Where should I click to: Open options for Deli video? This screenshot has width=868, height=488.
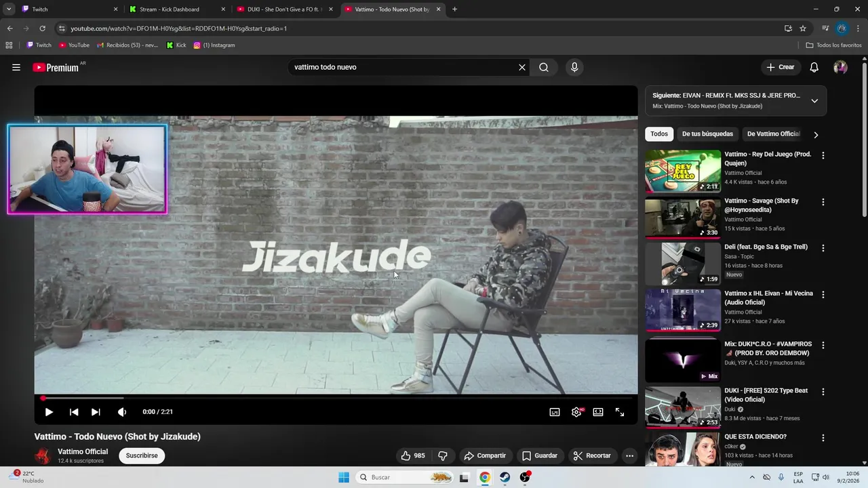pos(823,248)
